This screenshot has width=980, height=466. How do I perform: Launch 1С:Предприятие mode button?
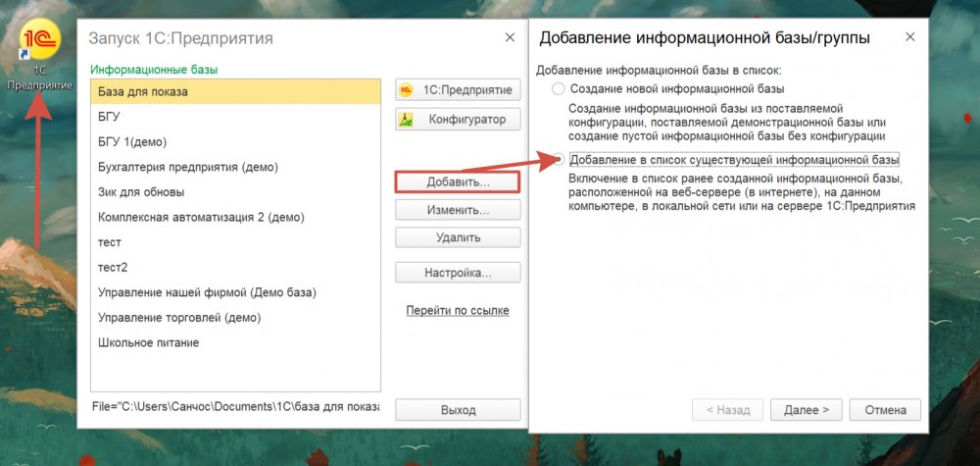coord(458,89)
